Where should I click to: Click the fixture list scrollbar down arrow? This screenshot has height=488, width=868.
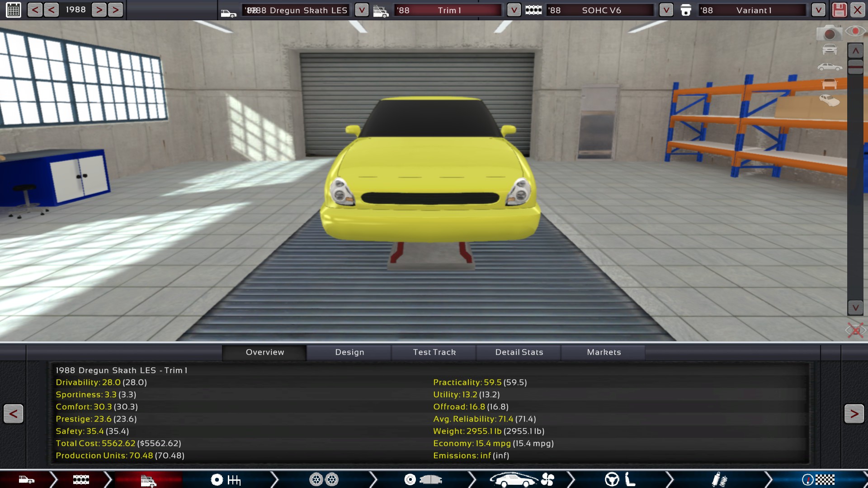click(855, 308)
